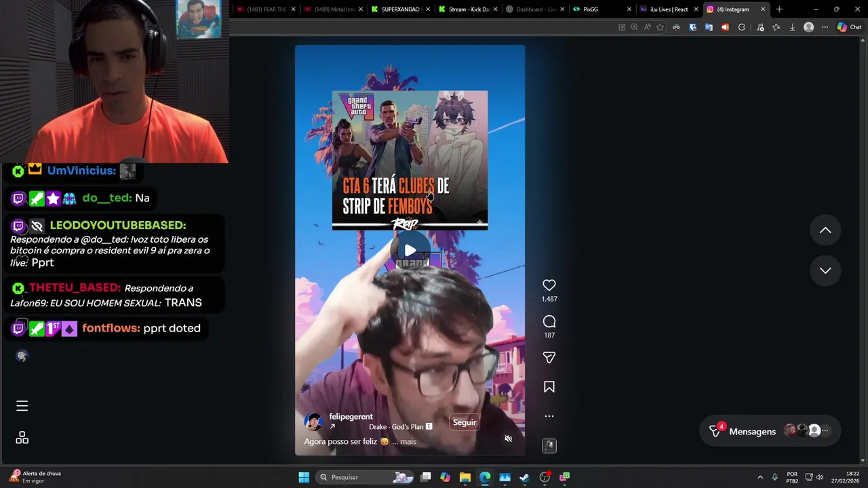
Task: Open the owl-face extension icon
Action: pos(676,27)
